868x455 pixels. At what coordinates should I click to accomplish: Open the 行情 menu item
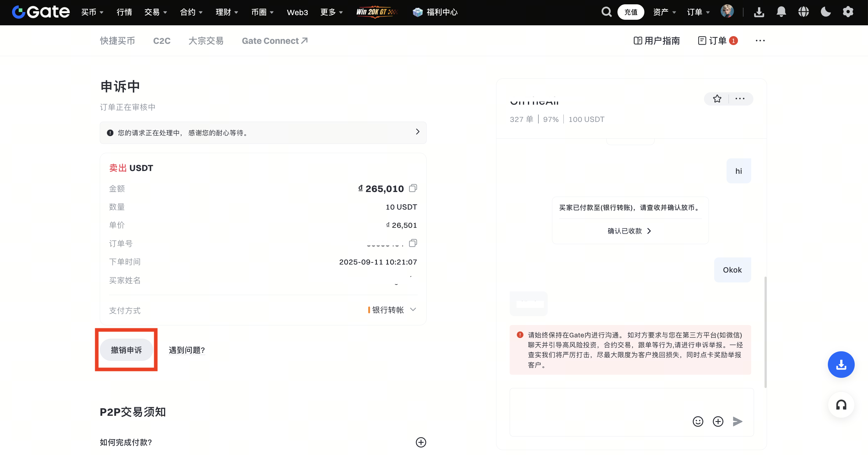124,12
